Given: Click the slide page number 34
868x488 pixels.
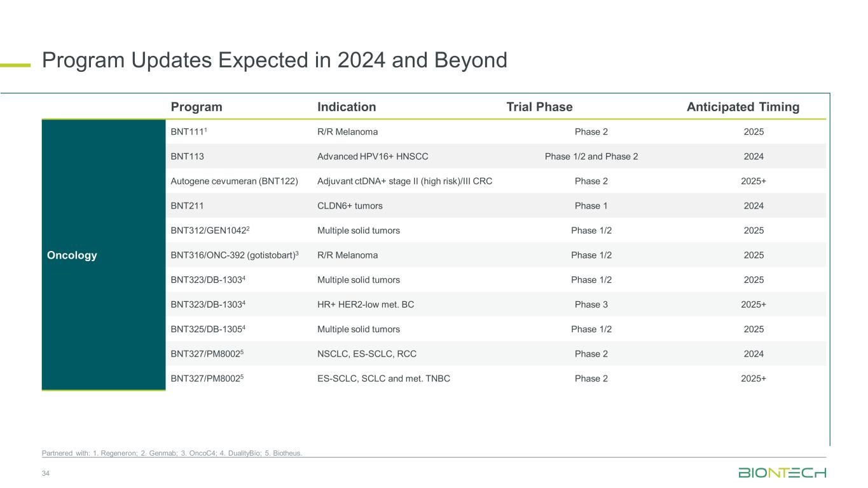Looking at the screenshot, I should [x=46, y=473].
